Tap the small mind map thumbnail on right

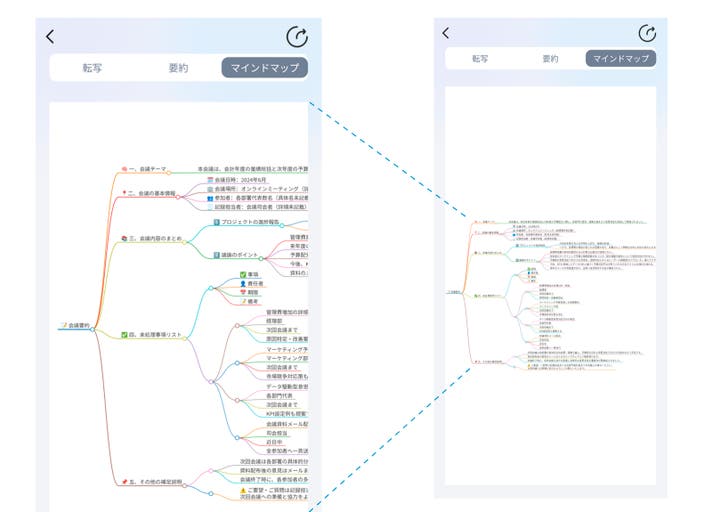[x=552, y=300]
